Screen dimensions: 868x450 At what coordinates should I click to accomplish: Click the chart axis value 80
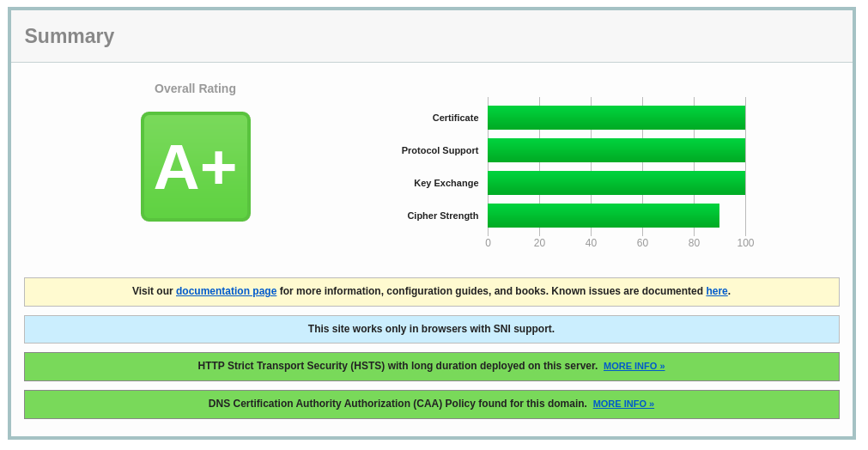694,243
